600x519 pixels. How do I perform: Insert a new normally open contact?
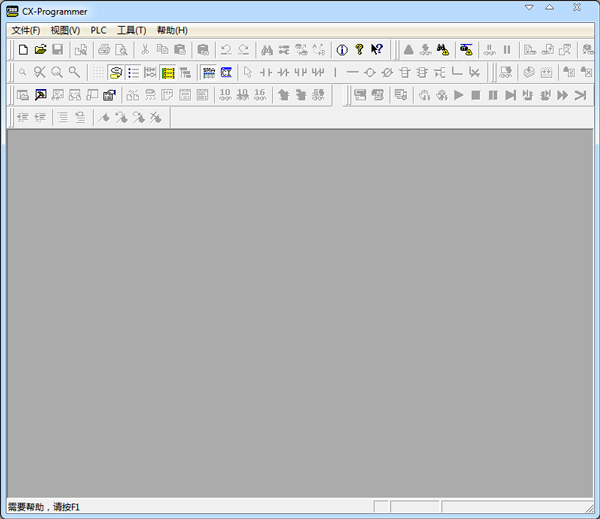point(266,72)
